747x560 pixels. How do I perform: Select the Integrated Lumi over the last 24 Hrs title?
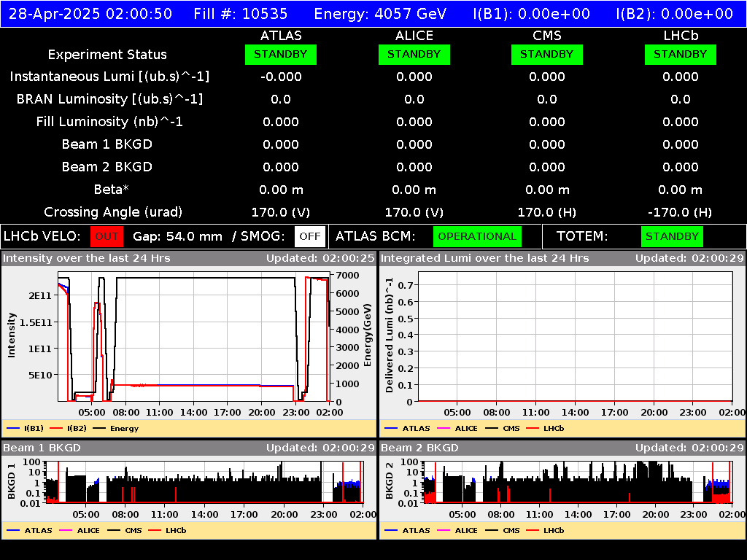pos(485,259)
